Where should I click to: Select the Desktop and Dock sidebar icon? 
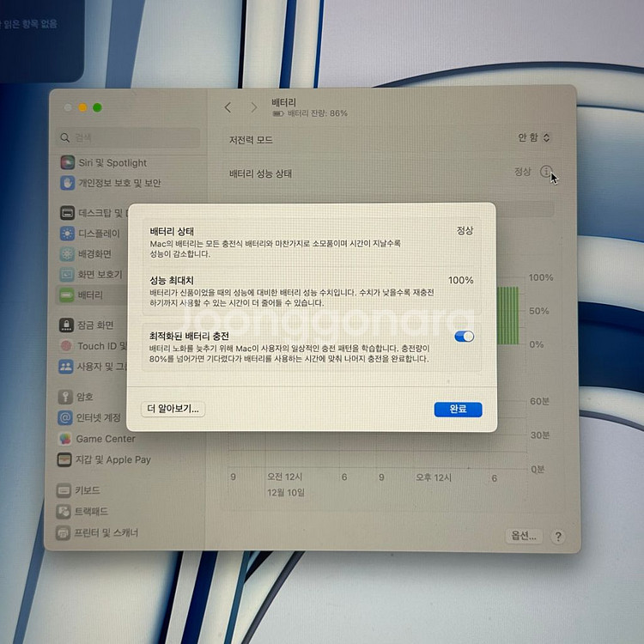coord(67,213)
